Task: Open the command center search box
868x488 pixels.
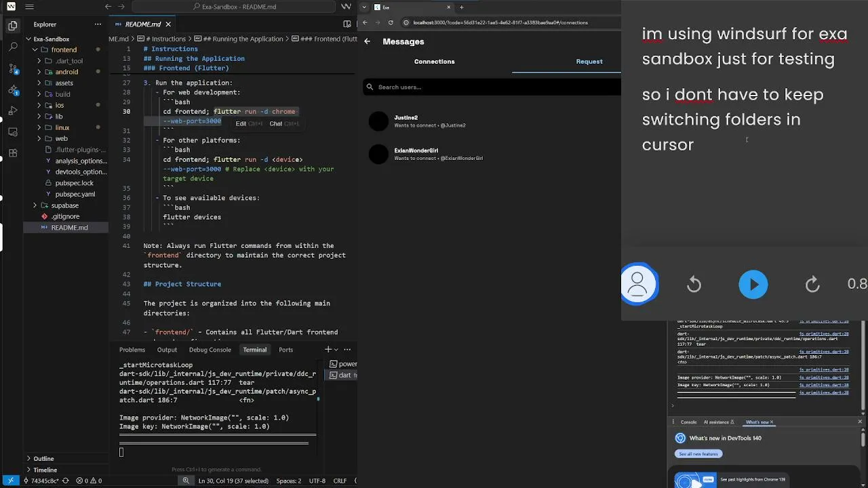Action: (x=234, y=7)
